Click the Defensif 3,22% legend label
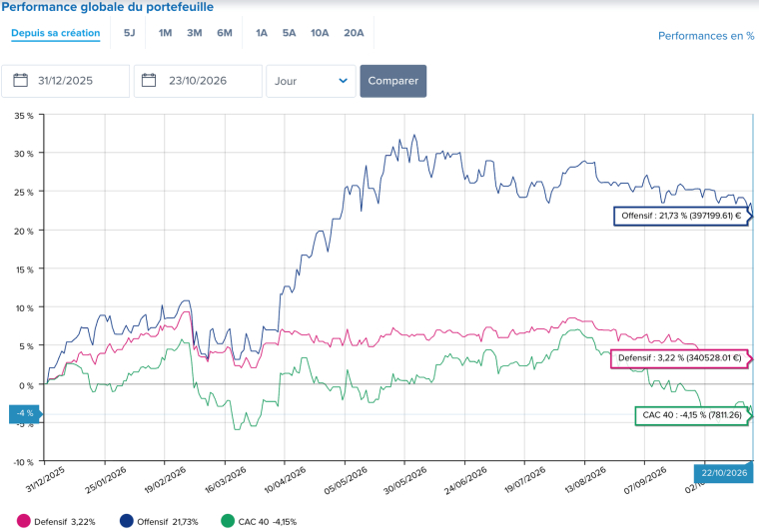 pyautogui.click(x=65, y=522)
